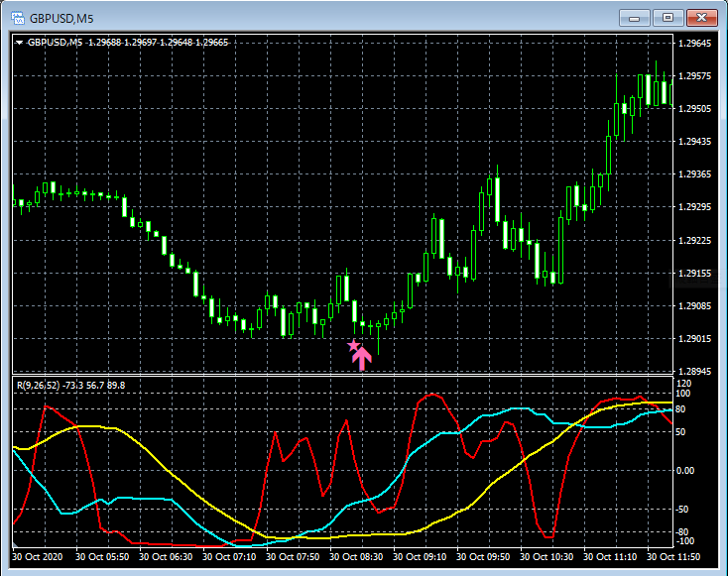Click the OHLC price text in the chart header
This screenshot has width=728, height=576.
point(159,43)
